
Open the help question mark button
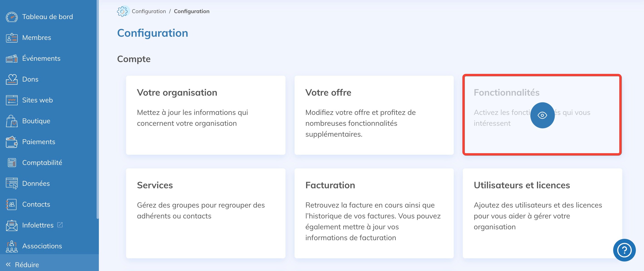coord(624,250)
